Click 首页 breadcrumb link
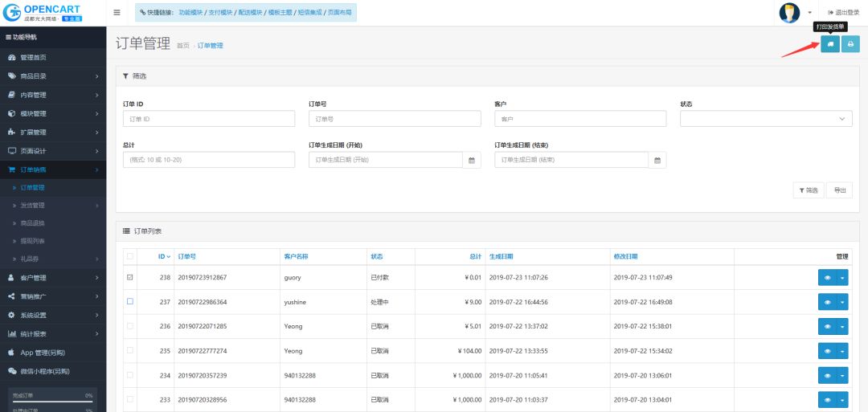Image resolution: width=868 pixels, height=412 pixels. (182, 46)
